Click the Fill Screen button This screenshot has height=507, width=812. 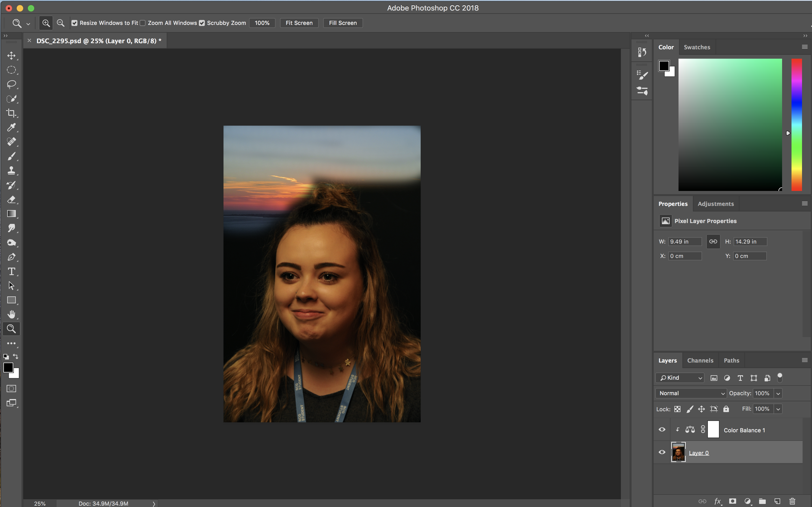pyautogui.click(x=343, y=23)
